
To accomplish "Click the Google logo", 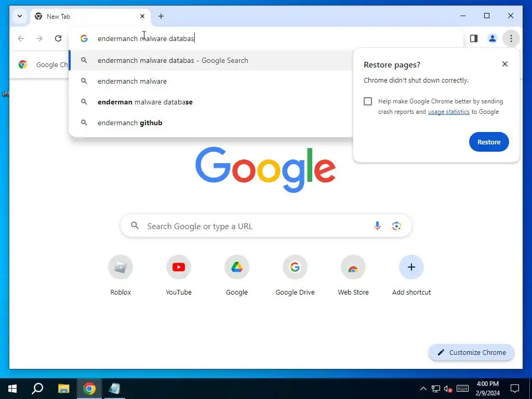I will [x=265, y=170].
